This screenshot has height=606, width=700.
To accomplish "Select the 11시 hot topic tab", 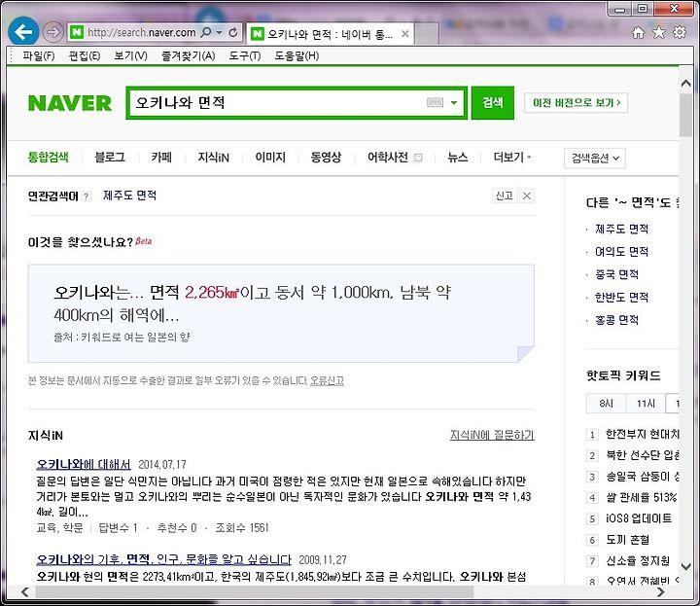I will click(646, 404).
